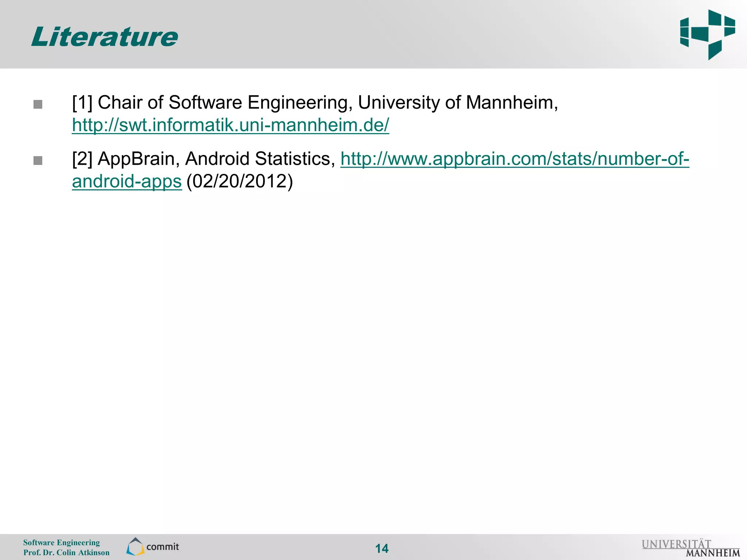The height and width of the screenshot is (560, 747).
Task: Click the slide number 14
Action: [x=382, y=548]
